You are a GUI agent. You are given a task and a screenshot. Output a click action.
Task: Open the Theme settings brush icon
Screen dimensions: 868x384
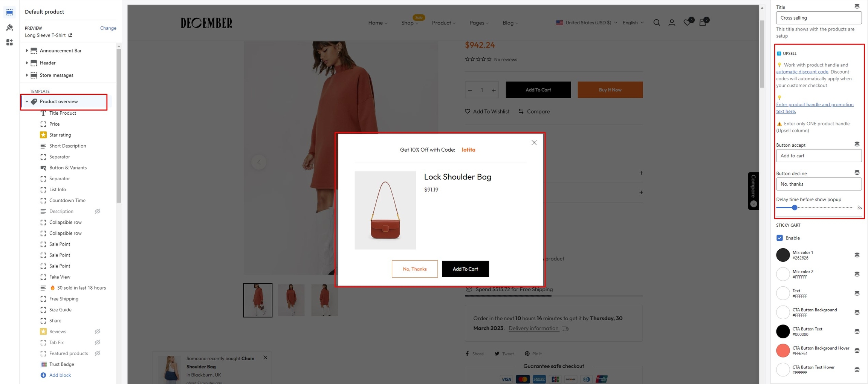(9, 27)
